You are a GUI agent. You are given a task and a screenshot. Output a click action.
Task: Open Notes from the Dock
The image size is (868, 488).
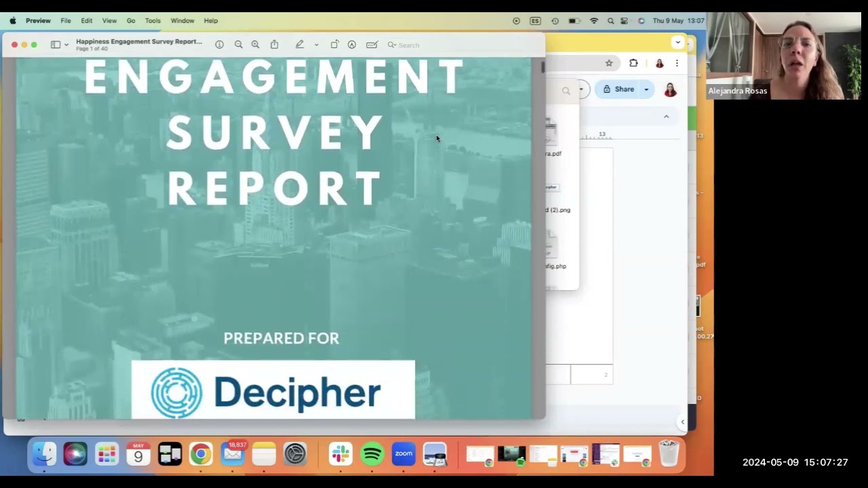[264, 453]
